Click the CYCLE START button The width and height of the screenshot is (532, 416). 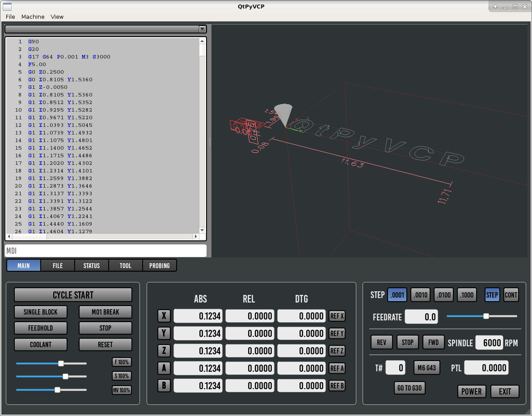coord(73,295)
